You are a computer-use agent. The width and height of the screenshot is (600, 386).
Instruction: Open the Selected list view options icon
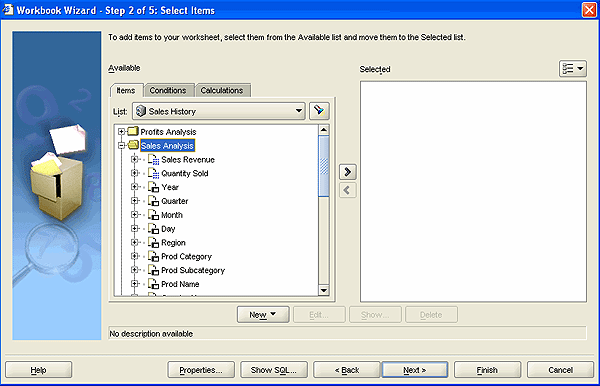(x=572, y=69)
